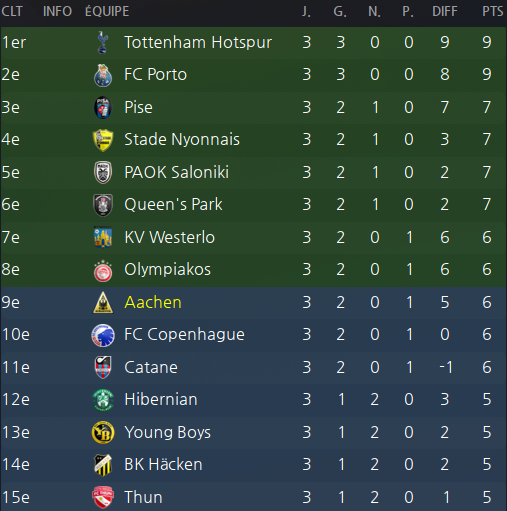Sort by the CLT ranking header
Screen dimensions: 507x511
point(12,12)
